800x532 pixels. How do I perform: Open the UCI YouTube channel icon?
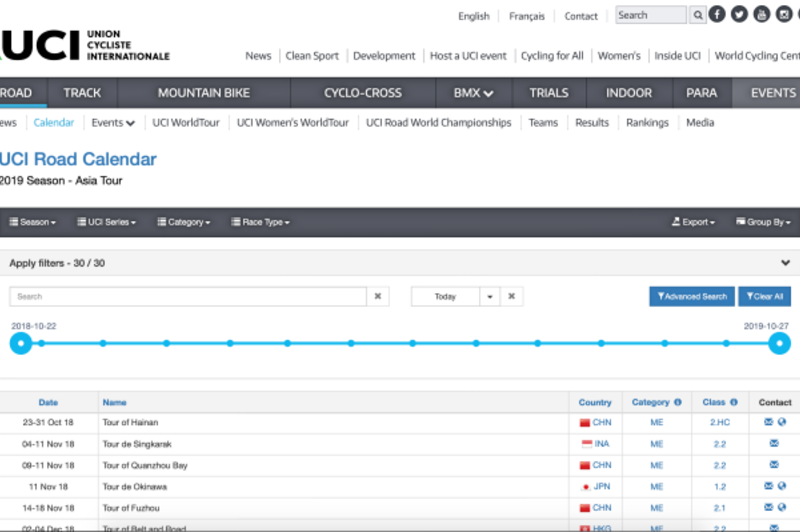(x=761, y=14)
